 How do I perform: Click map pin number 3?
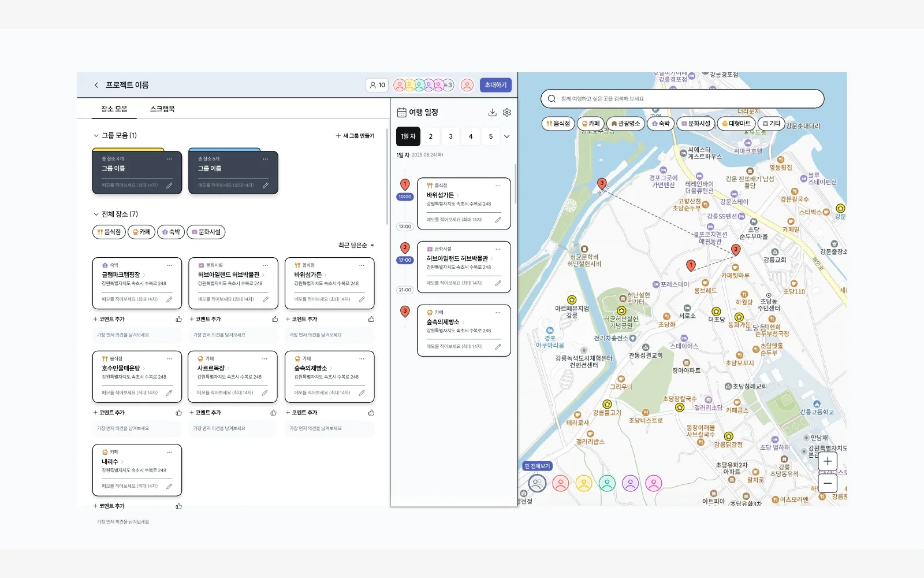pos(602,184)
